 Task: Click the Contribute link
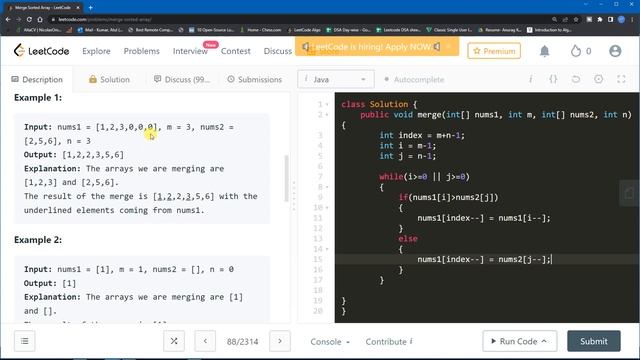click(x=389, y=342)
